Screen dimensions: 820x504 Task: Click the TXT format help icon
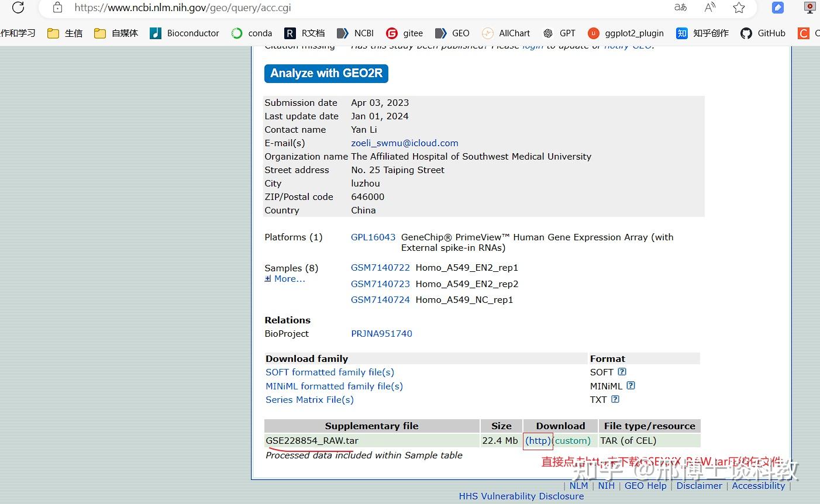pos(615,399)
